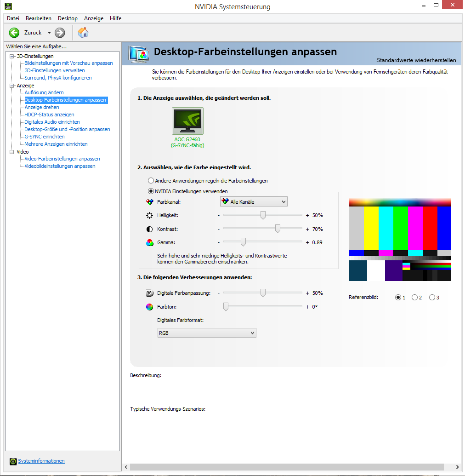Open HDCP-Status anzeigen

(50, 115)
